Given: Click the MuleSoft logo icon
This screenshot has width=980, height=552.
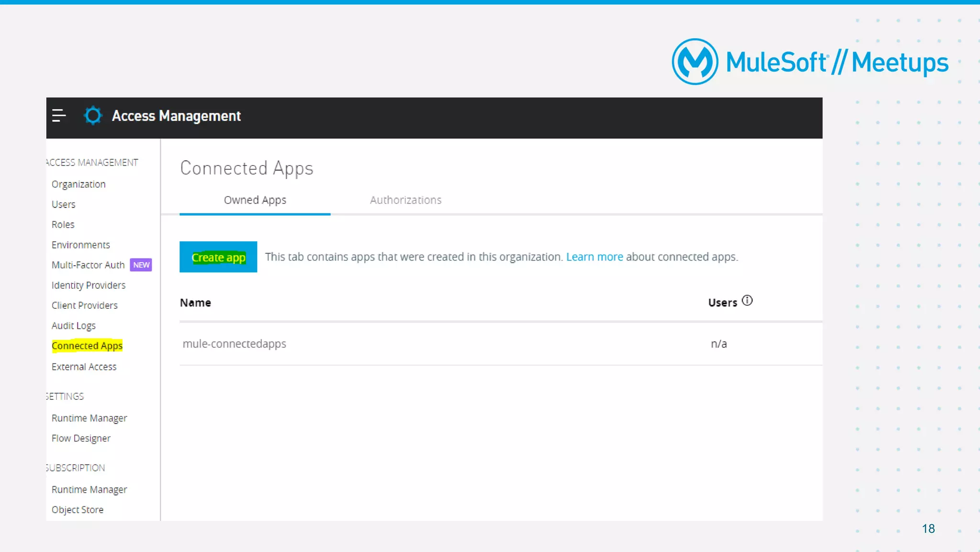Looking at the screenshot, I should [695, 62].
